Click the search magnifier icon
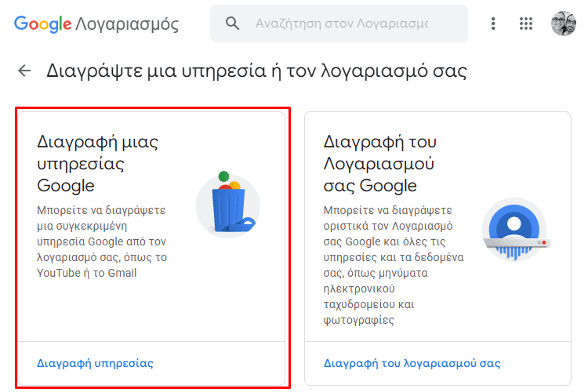This screenshot has height=392, width=588. point(232,24)
